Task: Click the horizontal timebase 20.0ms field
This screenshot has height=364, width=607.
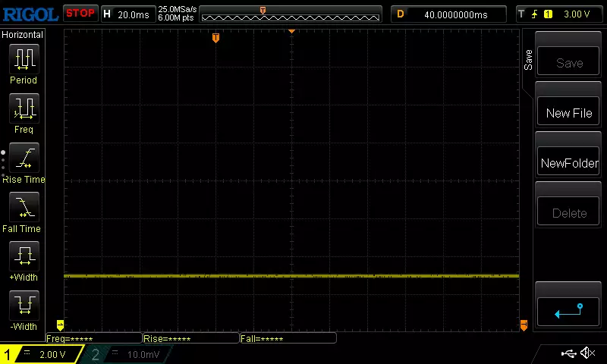Action: pos(128,14)
